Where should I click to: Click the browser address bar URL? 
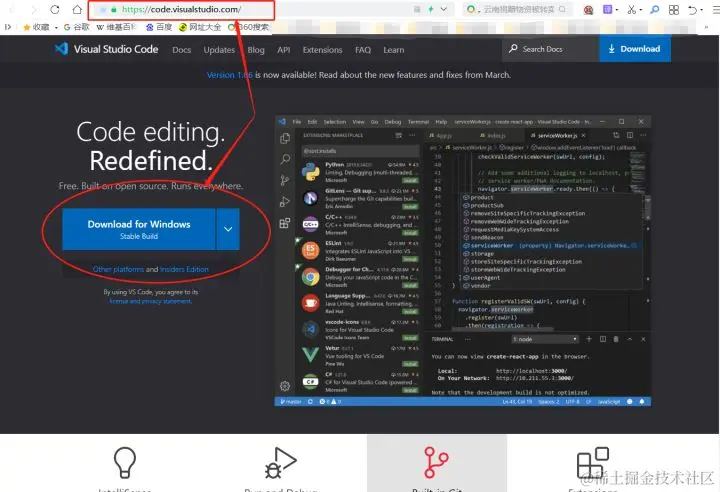click(181, 9)
